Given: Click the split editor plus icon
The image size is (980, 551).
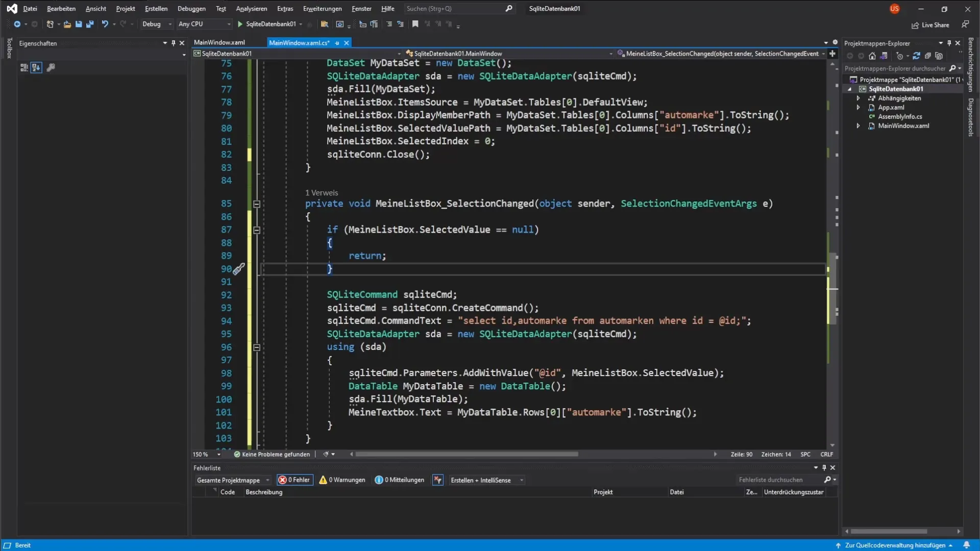Looking at the screenshot, I should click(x=832, y=54).
